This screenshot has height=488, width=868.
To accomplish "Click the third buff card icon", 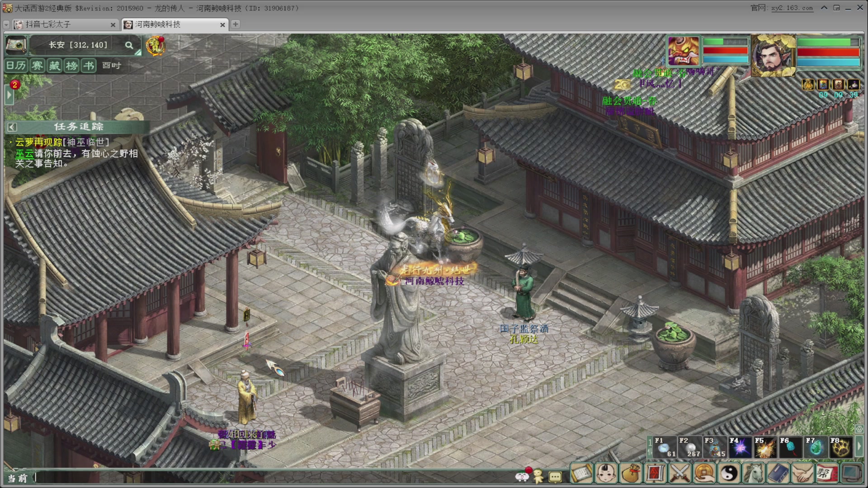I will [x=838, y=84].
